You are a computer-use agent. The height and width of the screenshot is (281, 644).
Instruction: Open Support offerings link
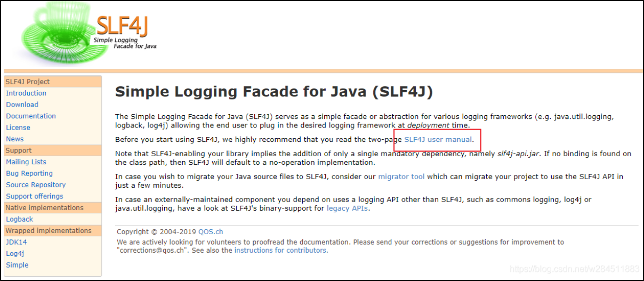(x=35, y=196)
